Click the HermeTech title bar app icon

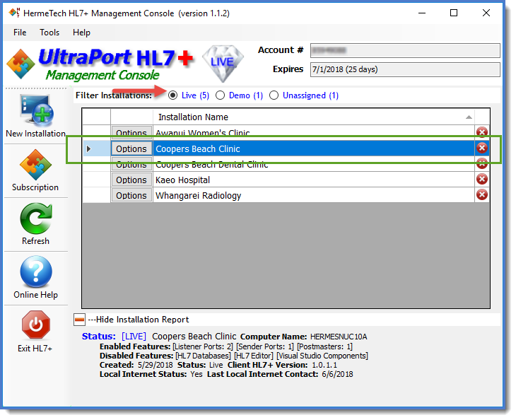pos(14,13)
